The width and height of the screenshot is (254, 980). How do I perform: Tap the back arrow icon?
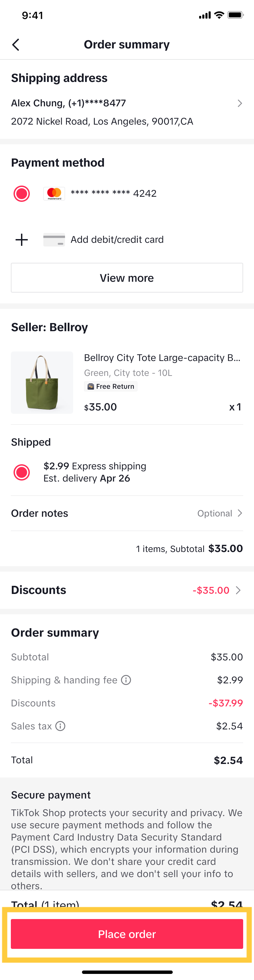(16, 45)
